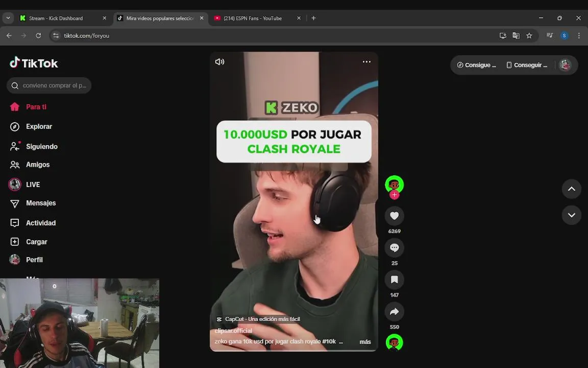
Task: Save video with bookmark icon
Action: coord(394,280)
